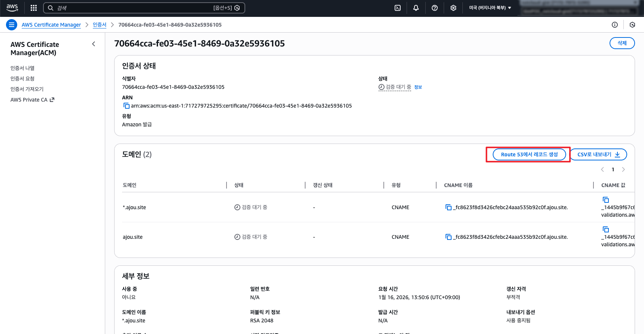Screen dimensions: 644x334
Task: Open 인증서 나열 in the sidebar
Action: (x=22, y=68)
